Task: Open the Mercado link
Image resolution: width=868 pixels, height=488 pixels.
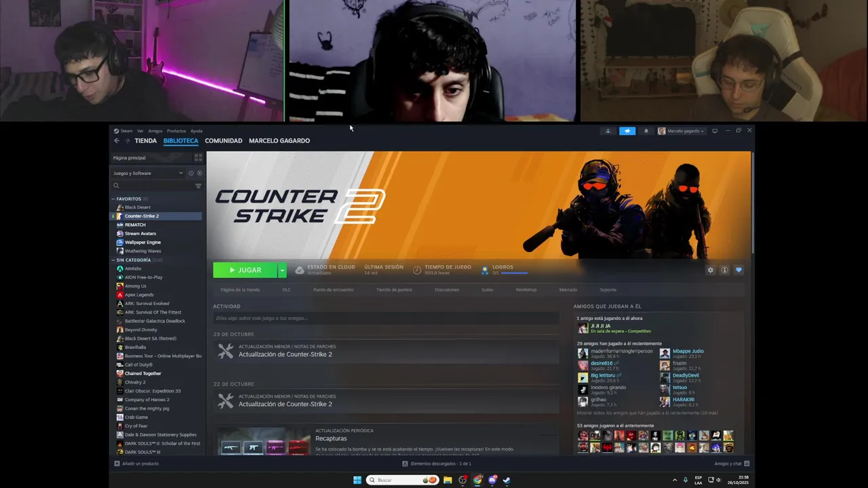Action: 568,289
